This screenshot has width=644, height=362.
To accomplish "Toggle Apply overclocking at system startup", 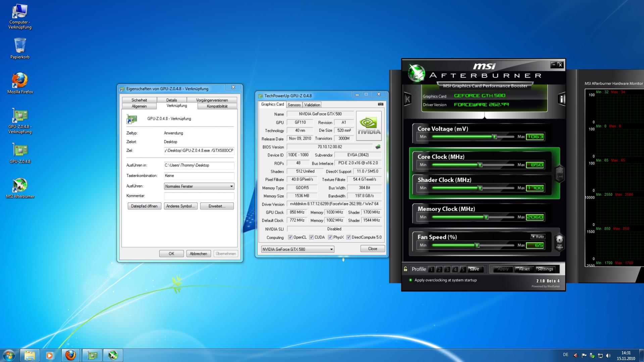I will 410,280.
